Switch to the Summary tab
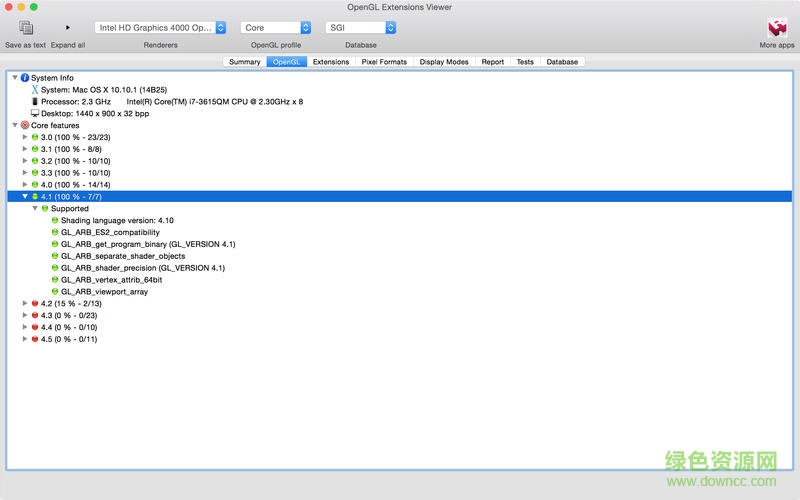The height and width of the screenshot is (500, 800). tap(244, 62)
